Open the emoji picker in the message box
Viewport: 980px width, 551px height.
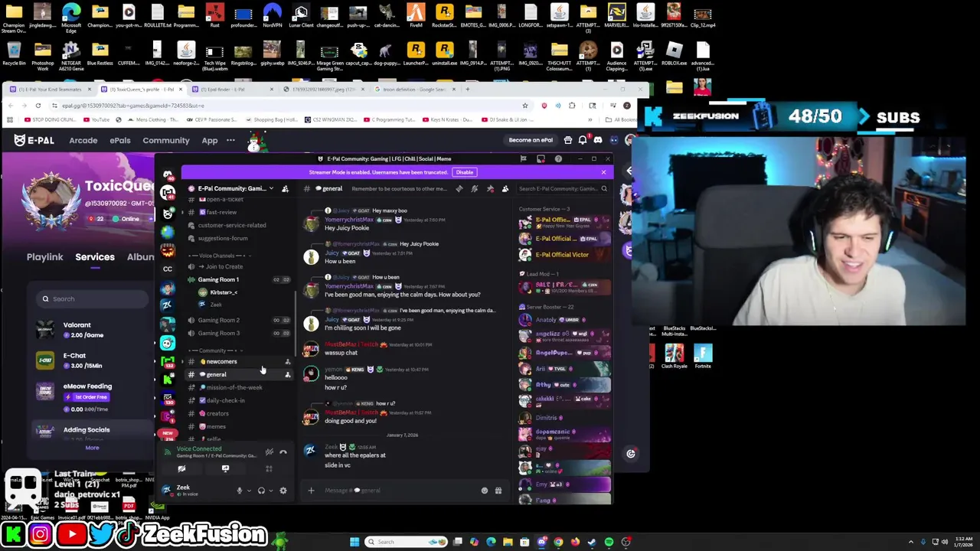tap(484, 491)
